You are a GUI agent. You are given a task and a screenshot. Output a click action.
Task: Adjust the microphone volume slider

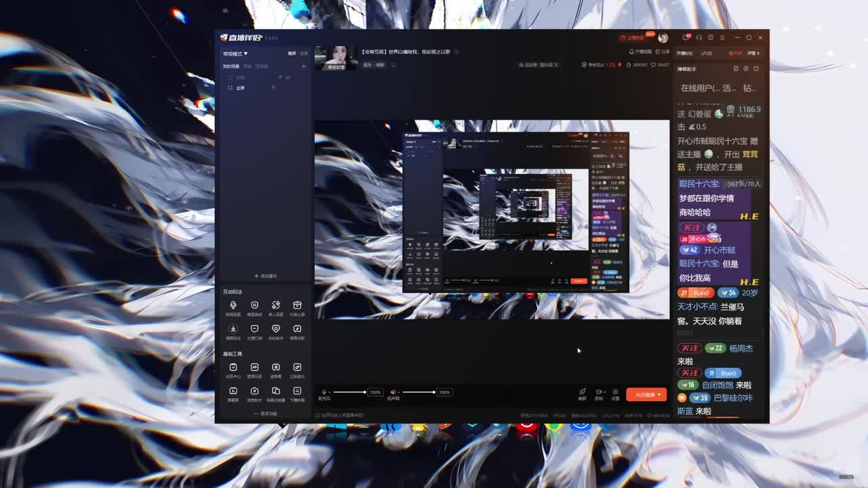point(349,392)
